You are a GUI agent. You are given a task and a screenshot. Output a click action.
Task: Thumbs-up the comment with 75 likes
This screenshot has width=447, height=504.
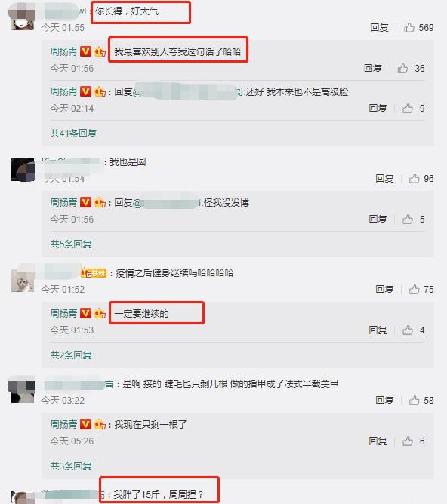[415, 289]
